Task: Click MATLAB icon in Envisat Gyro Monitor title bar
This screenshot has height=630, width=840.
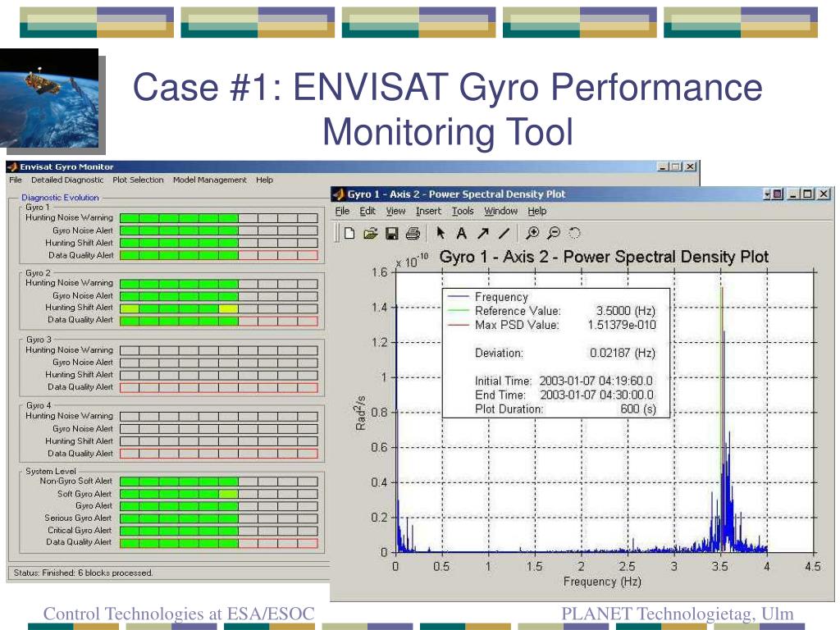Action: (x=12, y=167)
